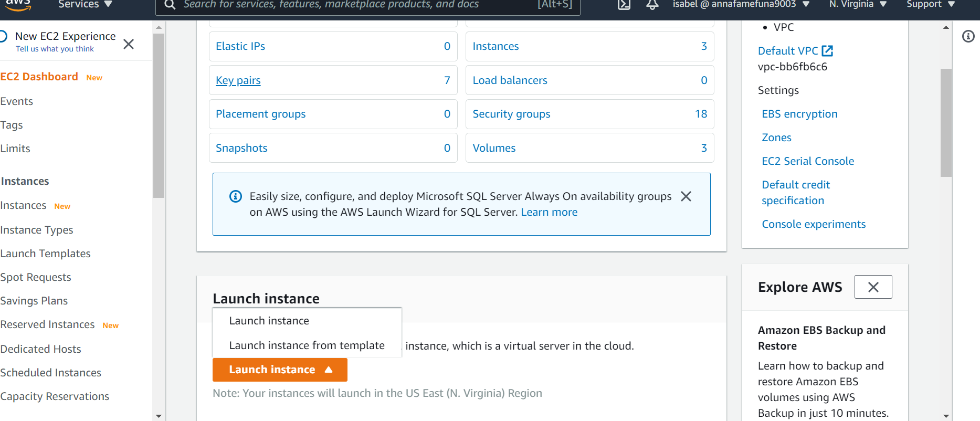Focus the services search field
This screenshot has width=980, height=421.
[357, 5]
